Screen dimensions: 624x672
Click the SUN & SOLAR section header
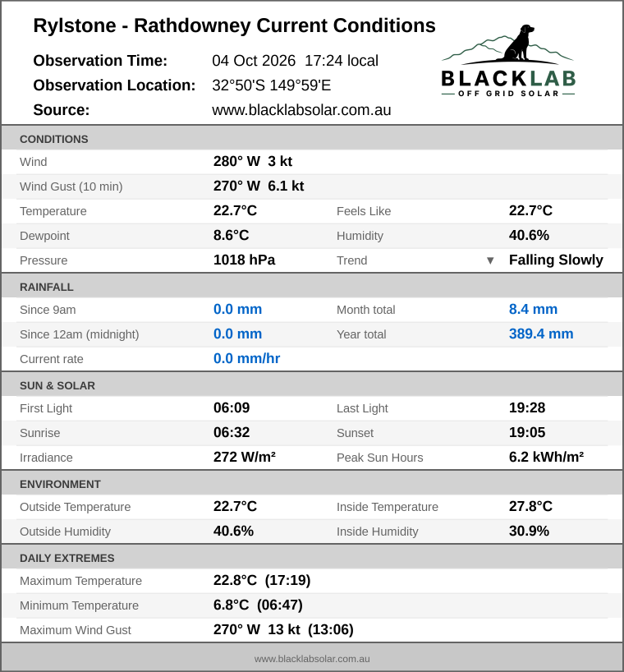point(312,385)
